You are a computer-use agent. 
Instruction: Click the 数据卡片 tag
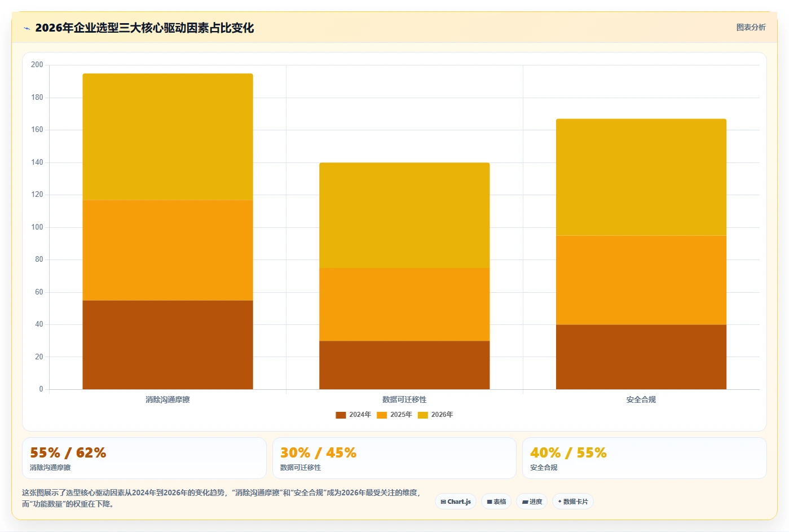coord(572,502)
